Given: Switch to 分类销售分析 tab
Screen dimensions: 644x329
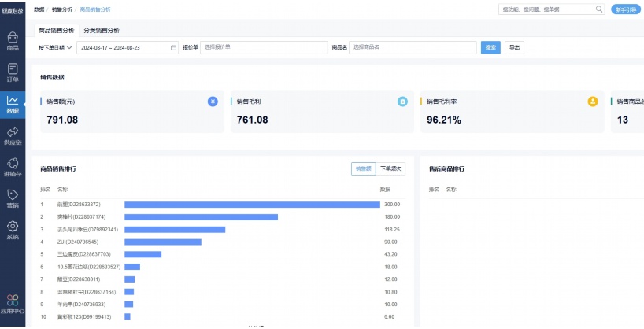Looking at the screenshot, I should tap(102, 30).
